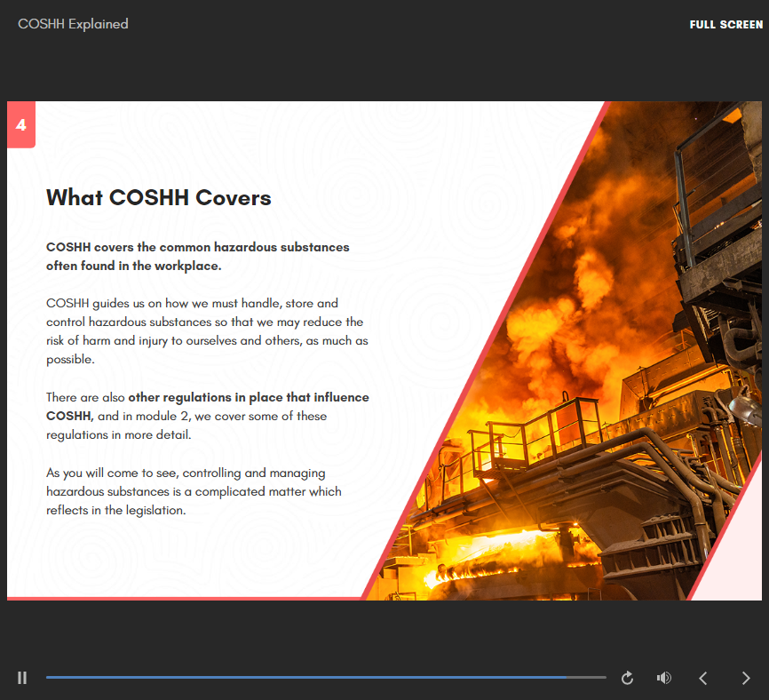The width and height of the screenshot is (769, 700).
Task: Click the pause bars icon on the control bar
Action: point(22,678)
